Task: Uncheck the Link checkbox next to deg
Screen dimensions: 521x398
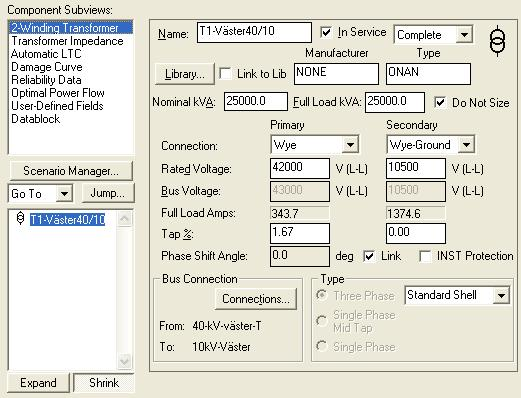Action: coord(369,256)
